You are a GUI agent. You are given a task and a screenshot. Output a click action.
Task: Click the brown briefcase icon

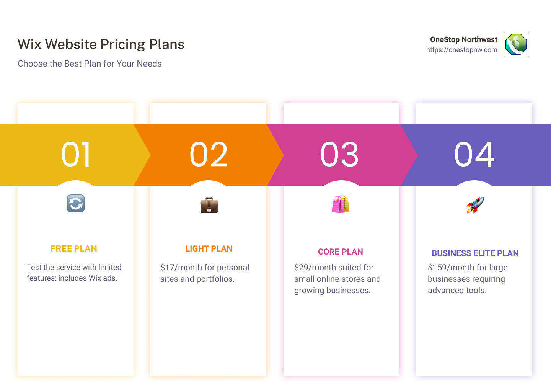(209, 205)
